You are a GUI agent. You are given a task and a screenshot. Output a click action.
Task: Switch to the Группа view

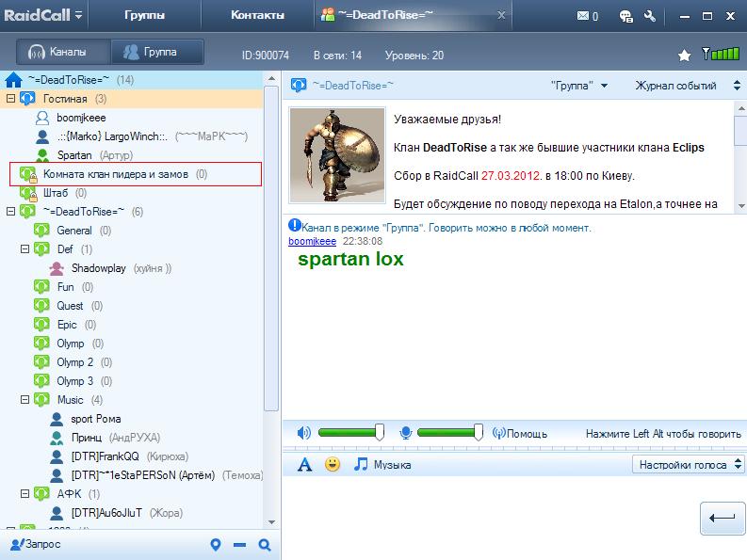coord(157,52)
